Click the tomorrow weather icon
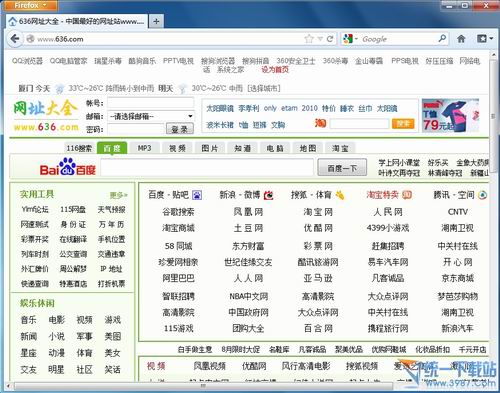This screenshot has height=393, width=500. click(182, 89)
